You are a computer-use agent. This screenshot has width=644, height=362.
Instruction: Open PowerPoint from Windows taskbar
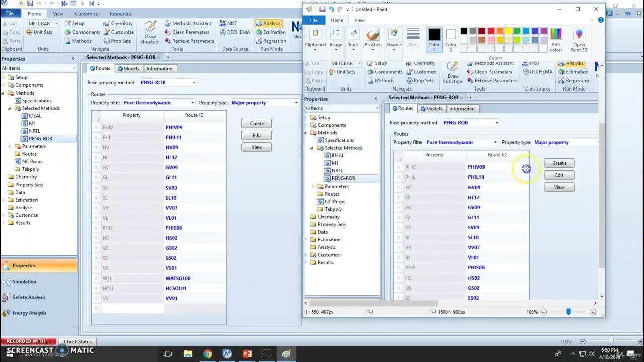pyautogui.click(x=247, y=354)
